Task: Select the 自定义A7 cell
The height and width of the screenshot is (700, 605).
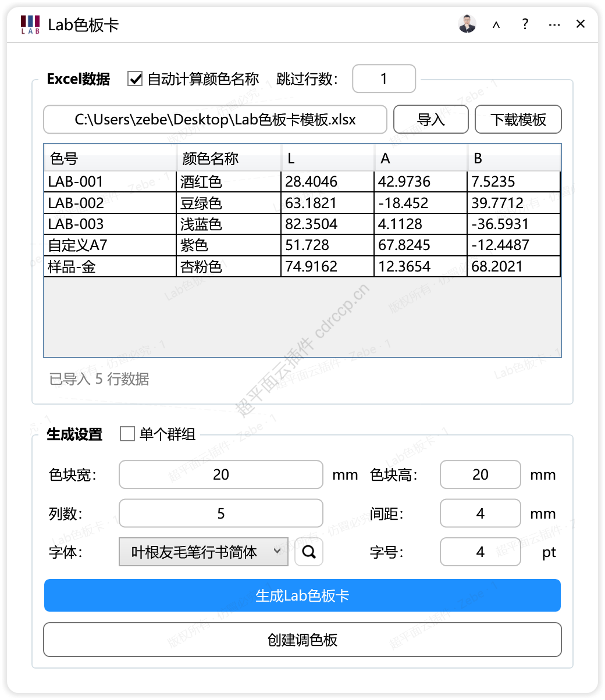Action: [x=111, y=245]
